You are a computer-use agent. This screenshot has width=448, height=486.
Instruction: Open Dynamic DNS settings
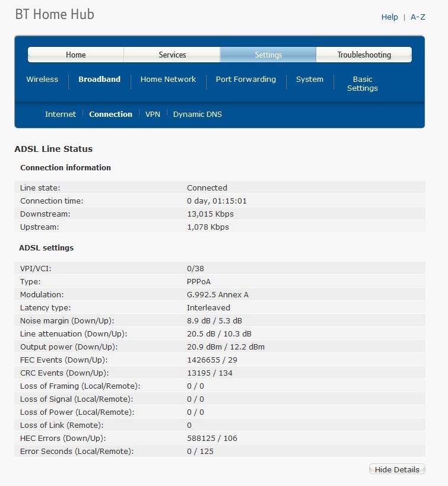(198, 115)
